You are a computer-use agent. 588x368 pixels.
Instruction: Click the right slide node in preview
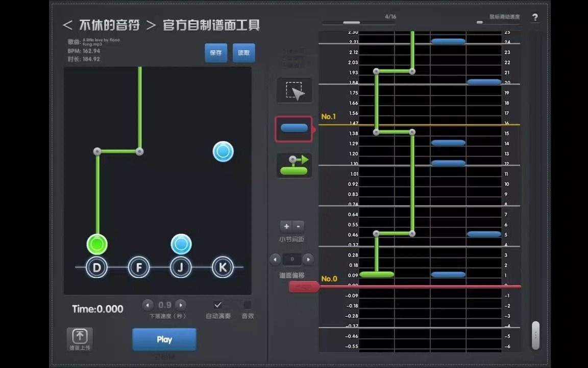point(139,152)
